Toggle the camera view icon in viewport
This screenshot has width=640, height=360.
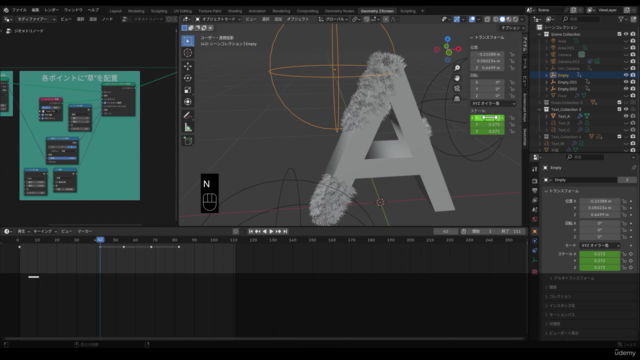(457, 88)
